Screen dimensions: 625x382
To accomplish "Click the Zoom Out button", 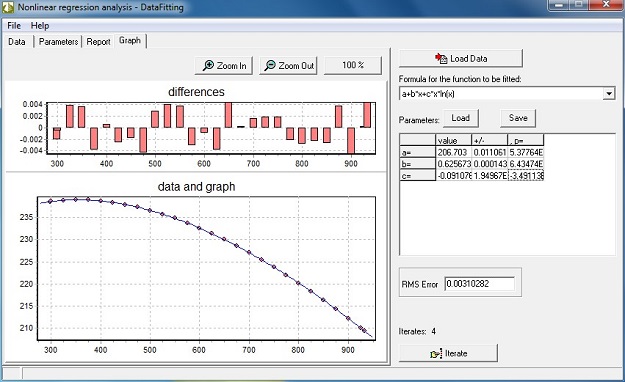I will 289,65.
